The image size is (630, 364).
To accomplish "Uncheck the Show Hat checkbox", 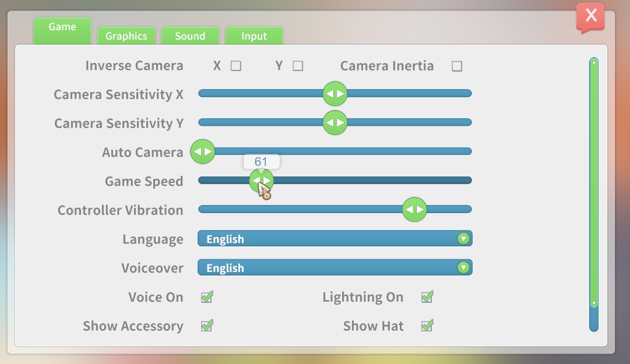I will tap(427, 326).
